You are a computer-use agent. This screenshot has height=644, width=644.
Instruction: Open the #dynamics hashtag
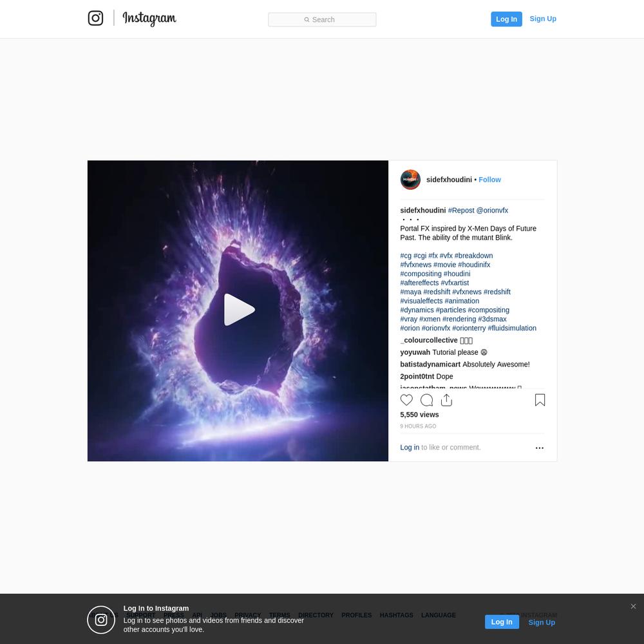pyautogui.click(x=417, y=310)
